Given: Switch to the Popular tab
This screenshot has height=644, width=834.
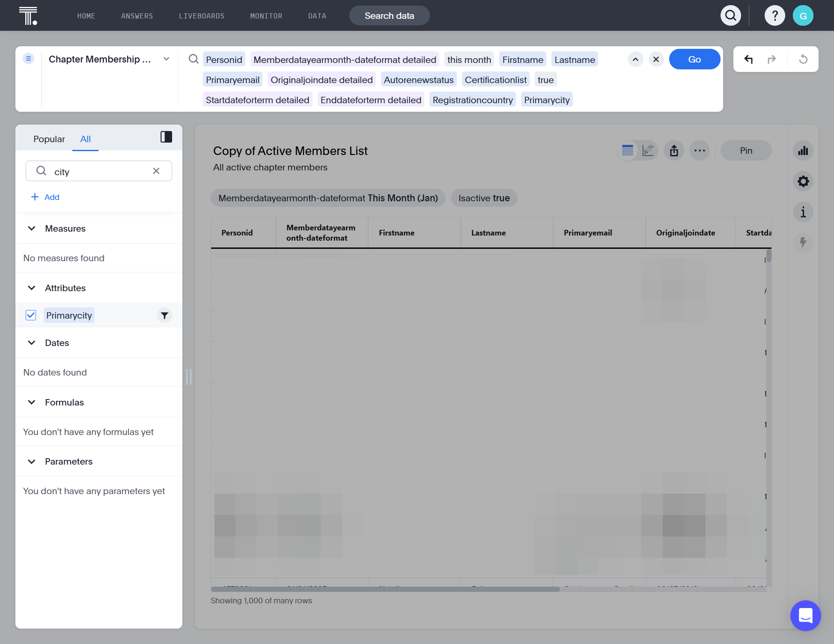Looking at the screenshot, I should pos(49,139).
